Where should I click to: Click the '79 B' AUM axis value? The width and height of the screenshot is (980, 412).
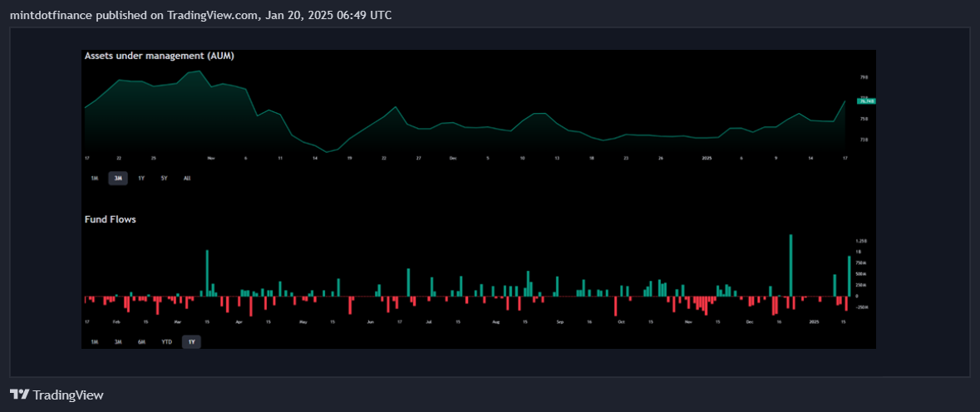coord(864,77)
